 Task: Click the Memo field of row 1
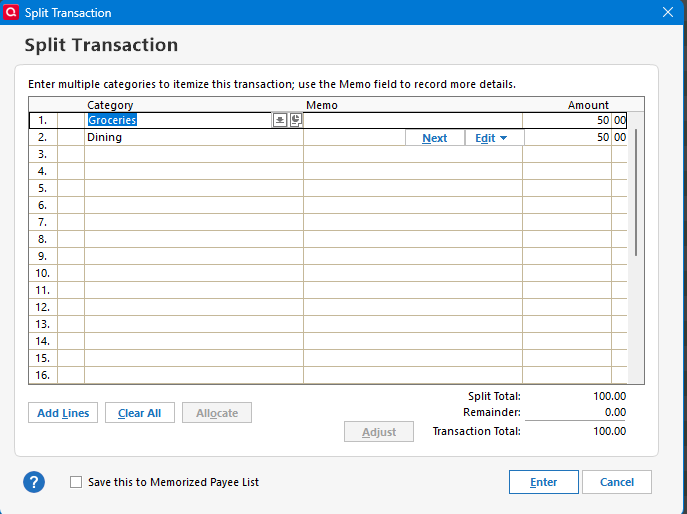(413, 120)
